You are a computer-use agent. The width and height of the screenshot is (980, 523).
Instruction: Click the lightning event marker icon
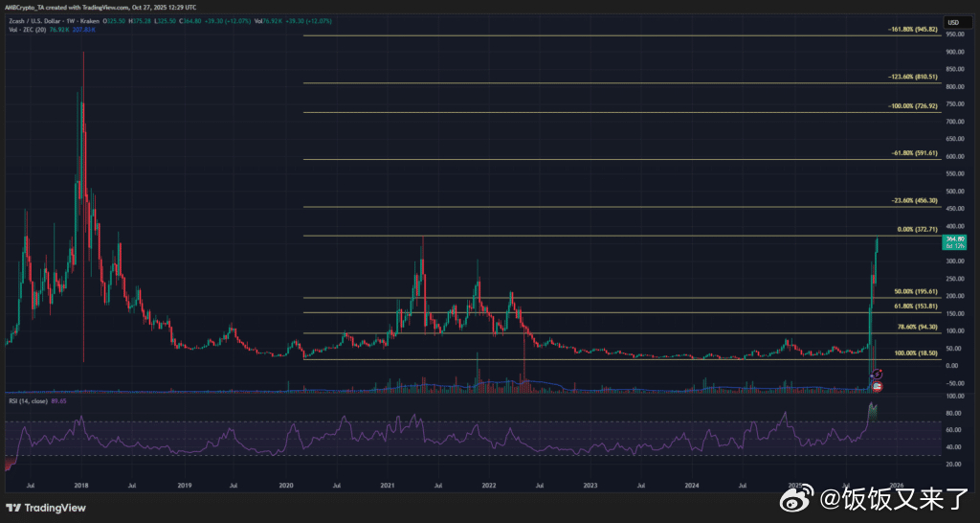click(877, 373)
